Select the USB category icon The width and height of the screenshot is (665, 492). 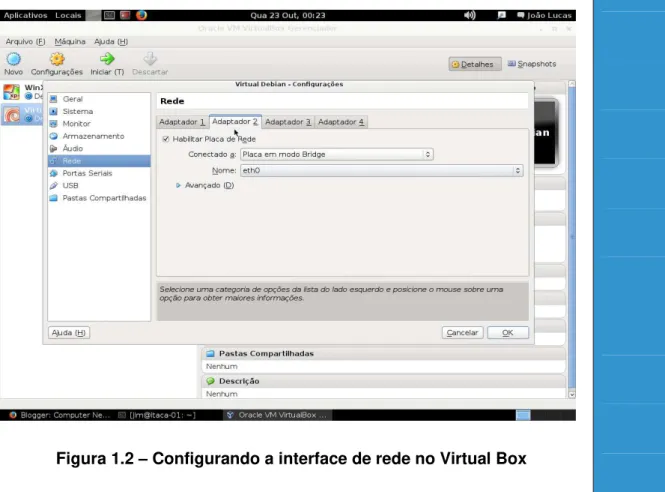pyautogui.click(x=53, y=185)
